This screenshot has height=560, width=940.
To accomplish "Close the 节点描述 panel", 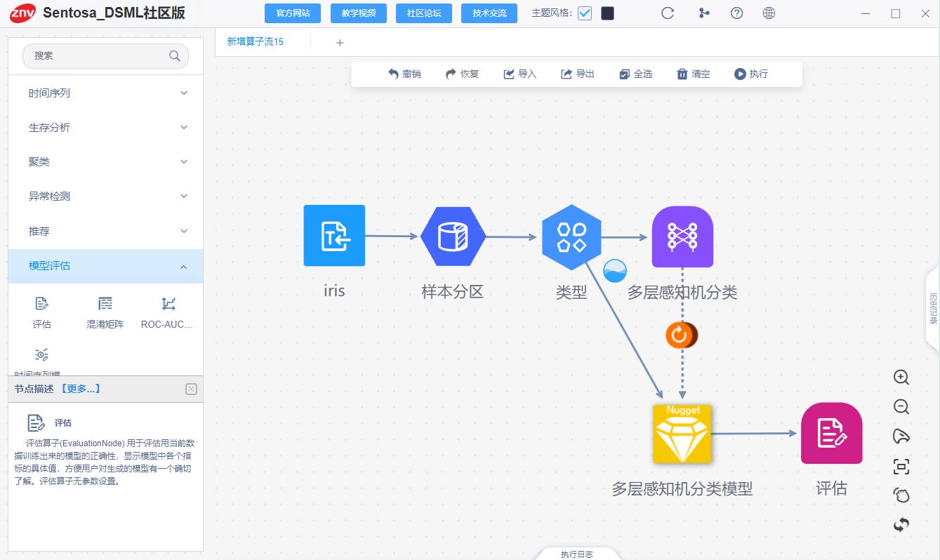I will [191, 389].
